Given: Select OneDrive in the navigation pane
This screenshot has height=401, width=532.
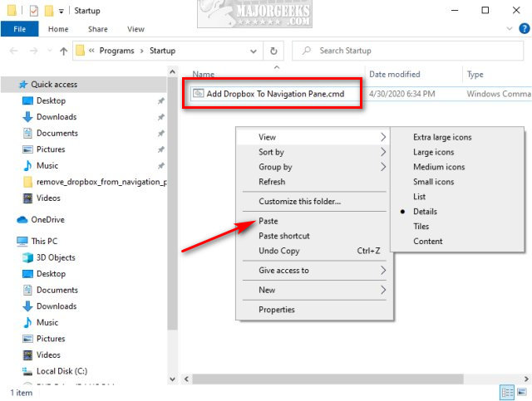Looking at the screenshot, I should [x=47, y=220].
